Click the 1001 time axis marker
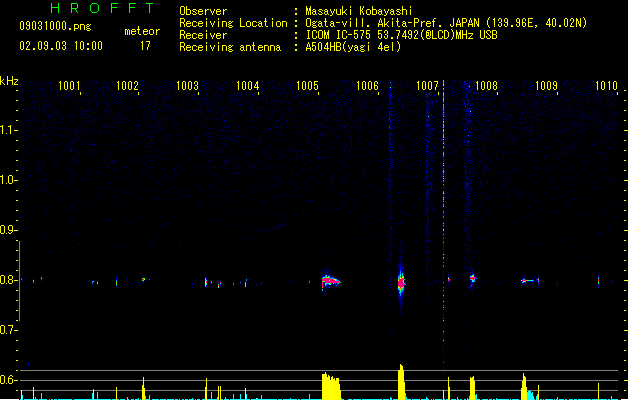 [69, 86]
